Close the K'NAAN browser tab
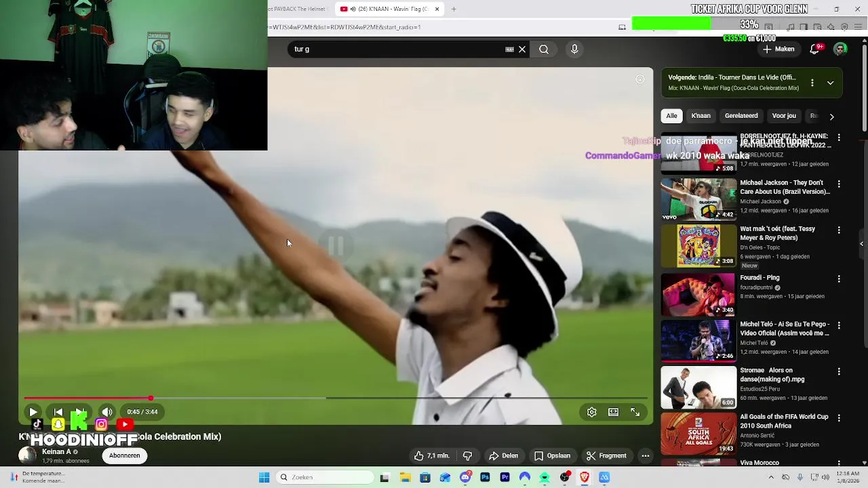The height and width of the screenshot is (488, 868). [437, 9]
